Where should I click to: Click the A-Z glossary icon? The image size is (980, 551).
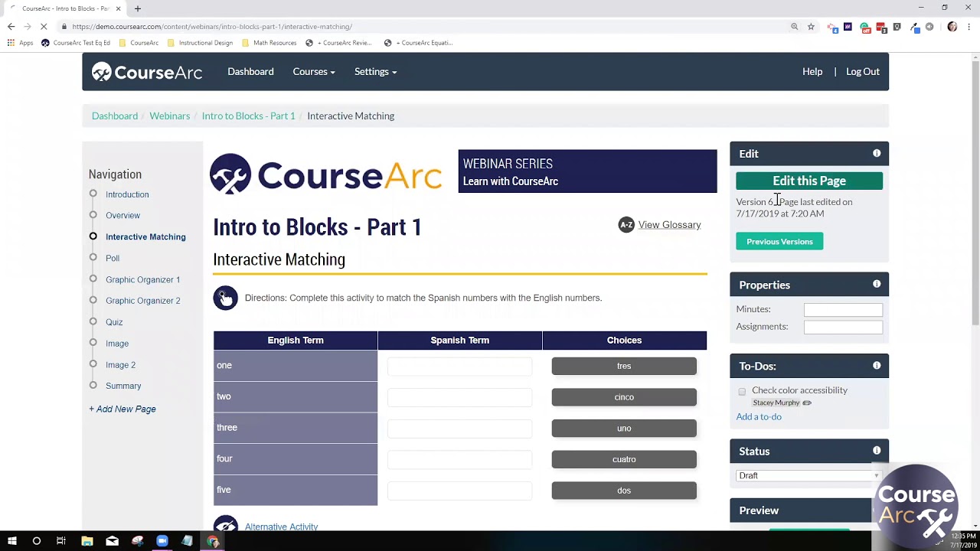626,225
